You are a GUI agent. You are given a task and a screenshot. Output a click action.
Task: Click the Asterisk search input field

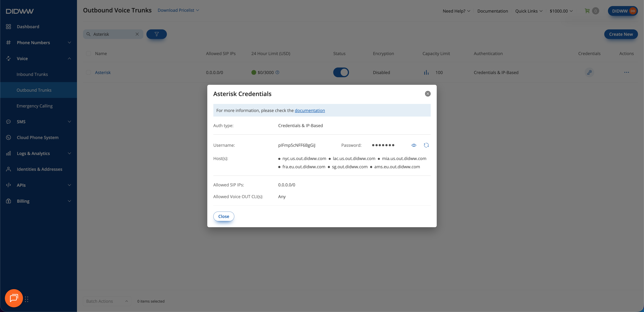(113, 34)
